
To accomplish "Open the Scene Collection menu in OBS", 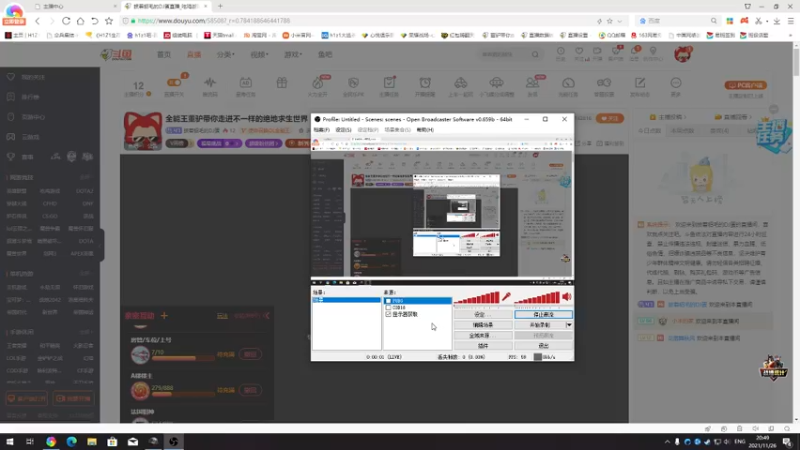I will pyautogui.click(x=397, y=130).
